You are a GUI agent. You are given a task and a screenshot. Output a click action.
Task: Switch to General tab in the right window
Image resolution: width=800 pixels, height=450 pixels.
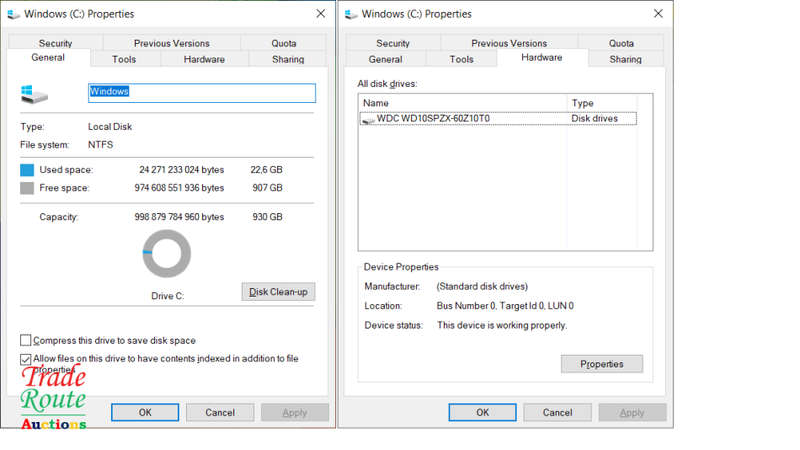[386, 59]
